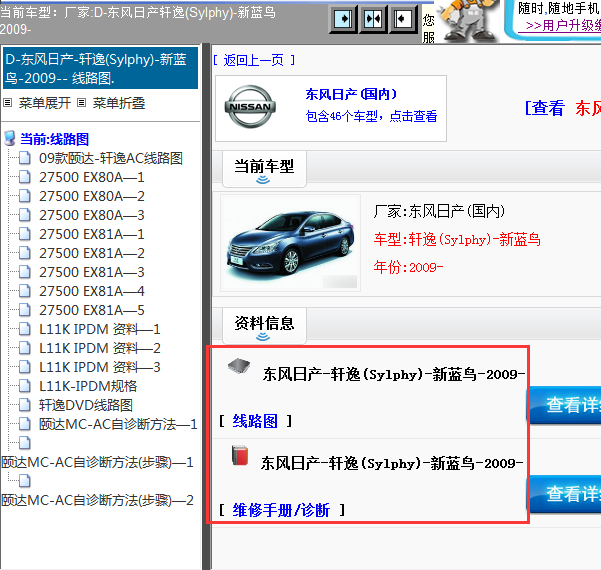Viewport: 601px width, 570px height.
Task: Click the 年份:2009- text
Action: [x=408, y=267]
